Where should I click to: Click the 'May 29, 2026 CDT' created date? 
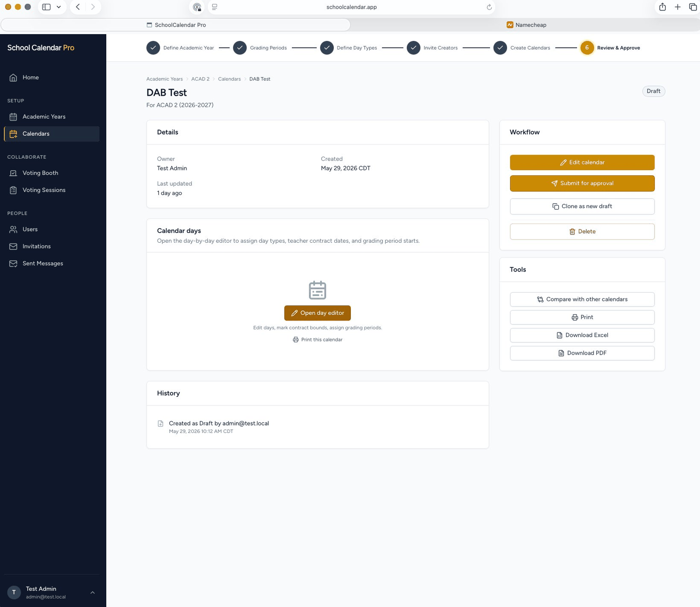346,168
